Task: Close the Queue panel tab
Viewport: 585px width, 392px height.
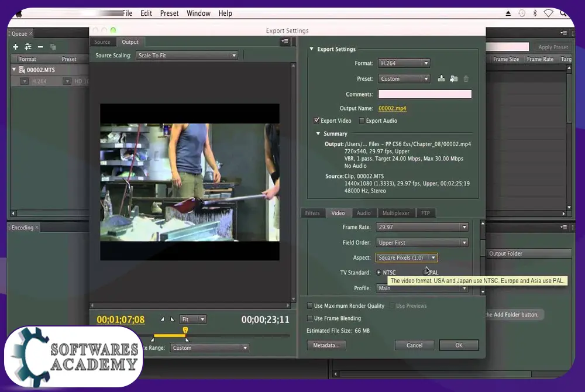Action: (x=30, y=33)
